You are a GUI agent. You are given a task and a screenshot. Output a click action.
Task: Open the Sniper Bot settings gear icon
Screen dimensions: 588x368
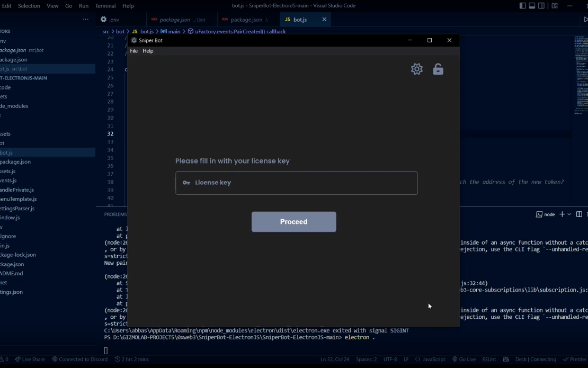416,69
